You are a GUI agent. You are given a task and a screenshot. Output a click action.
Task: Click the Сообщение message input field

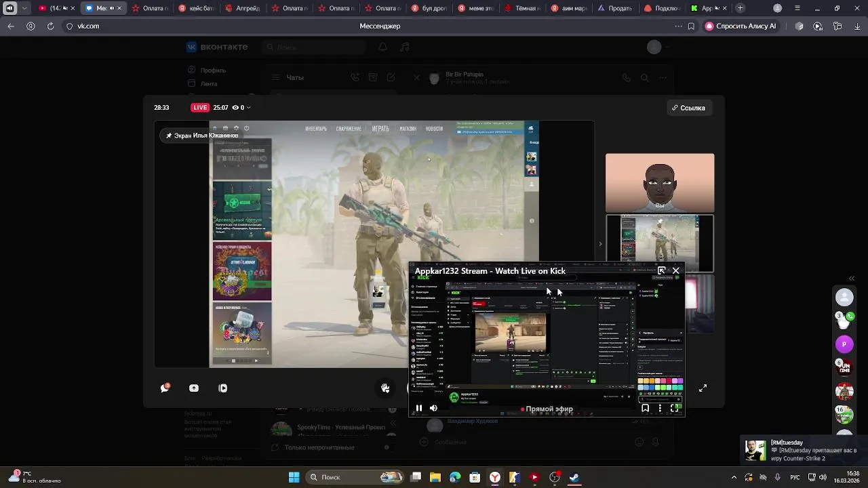pos(529,442)
